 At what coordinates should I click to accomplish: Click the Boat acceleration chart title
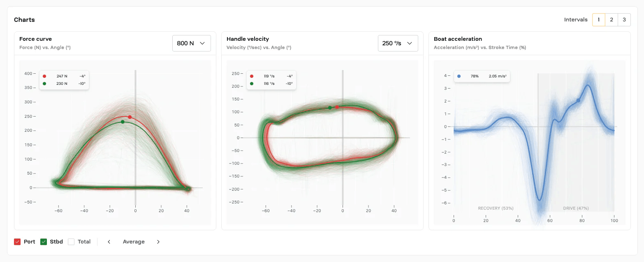458,39
